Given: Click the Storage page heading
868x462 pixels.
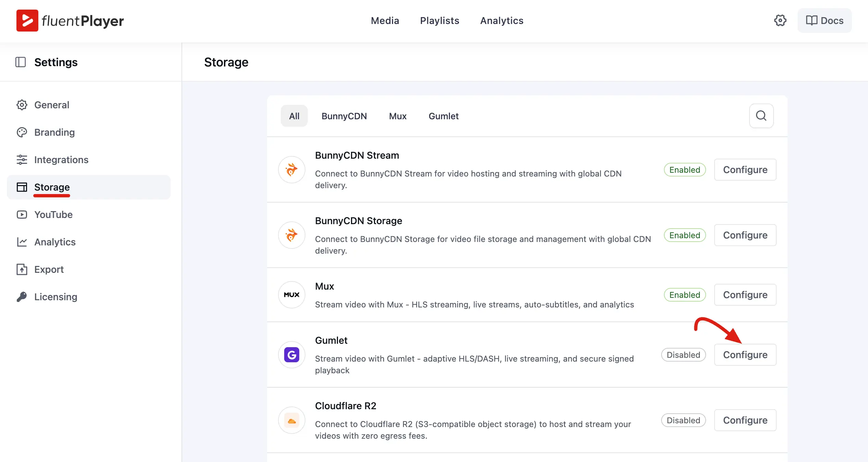Looking at the screenshot, I should tap(226, 62).
